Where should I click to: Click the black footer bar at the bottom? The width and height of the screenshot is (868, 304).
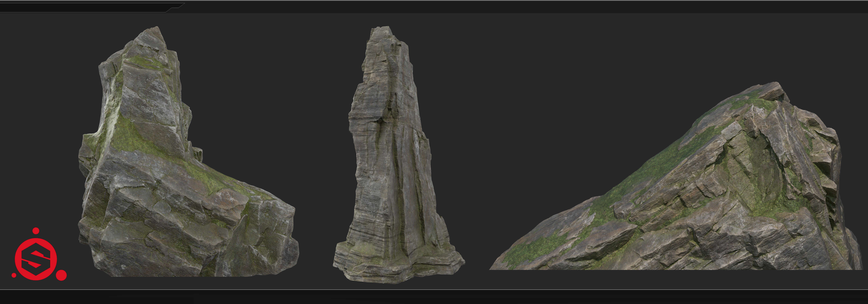pos(434,297)
